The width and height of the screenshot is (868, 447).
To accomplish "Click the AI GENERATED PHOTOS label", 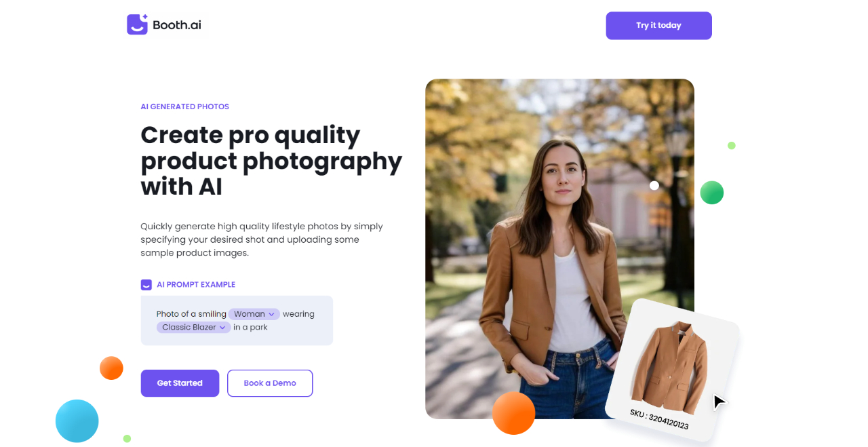I will (x=185, y=106).
